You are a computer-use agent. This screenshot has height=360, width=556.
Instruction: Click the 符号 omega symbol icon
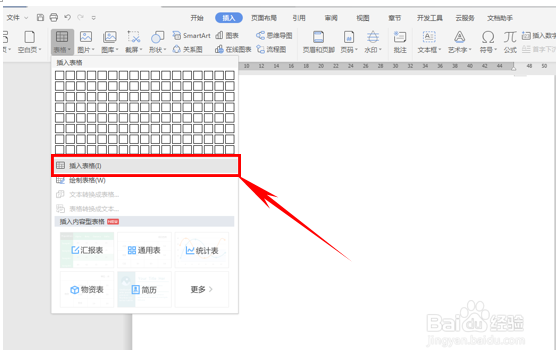pyautogui.click(x=488, y=37)
